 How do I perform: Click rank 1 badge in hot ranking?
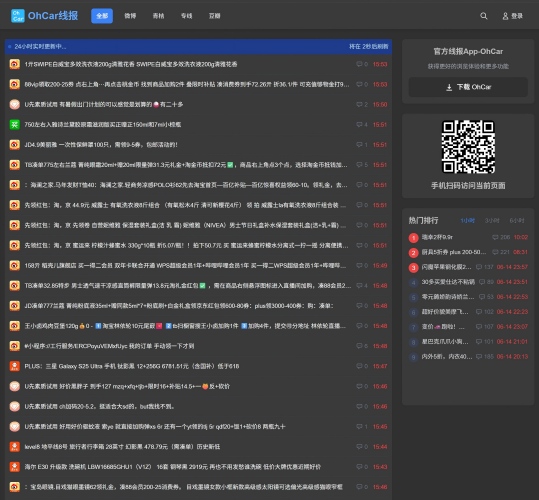coord(413,237)
